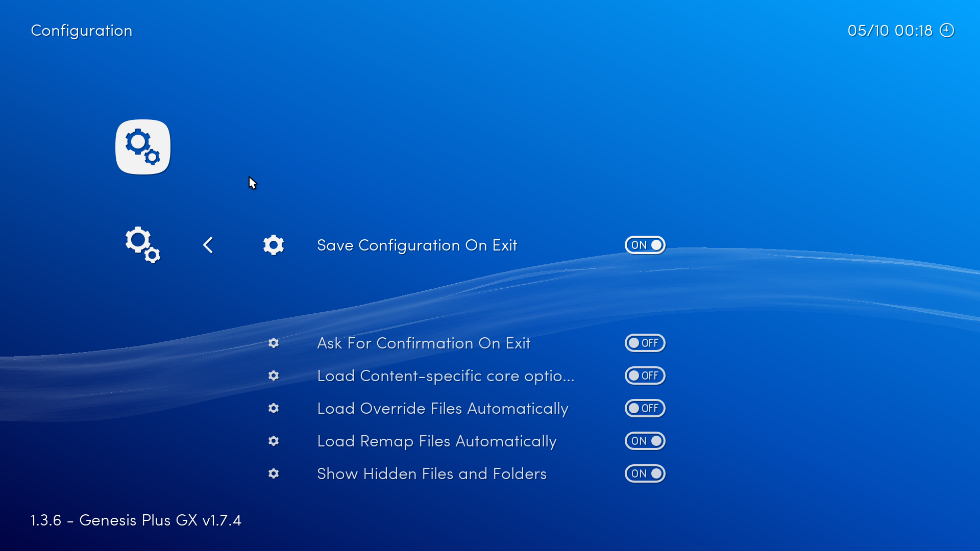Select Load Override Files Automatically entry
Screen dimensions: 980x551
443,409
